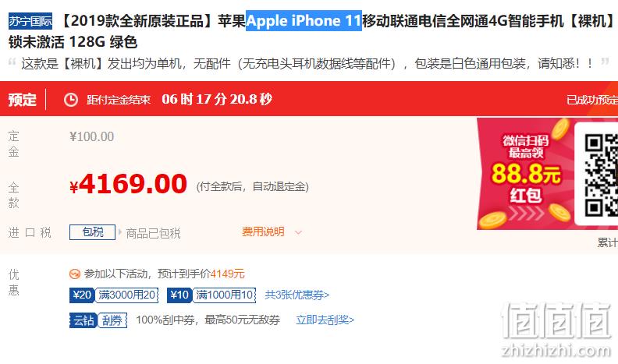Click the 已成功预定 status text
Screen dimensions: 618x364
592,100
